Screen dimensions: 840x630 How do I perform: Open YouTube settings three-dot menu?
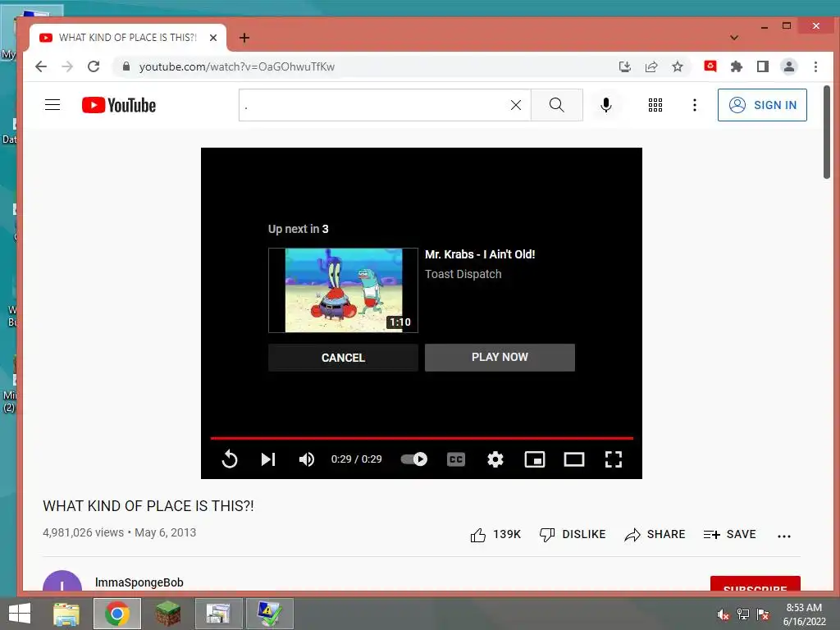pyautogui.click(x=694, y=105)
